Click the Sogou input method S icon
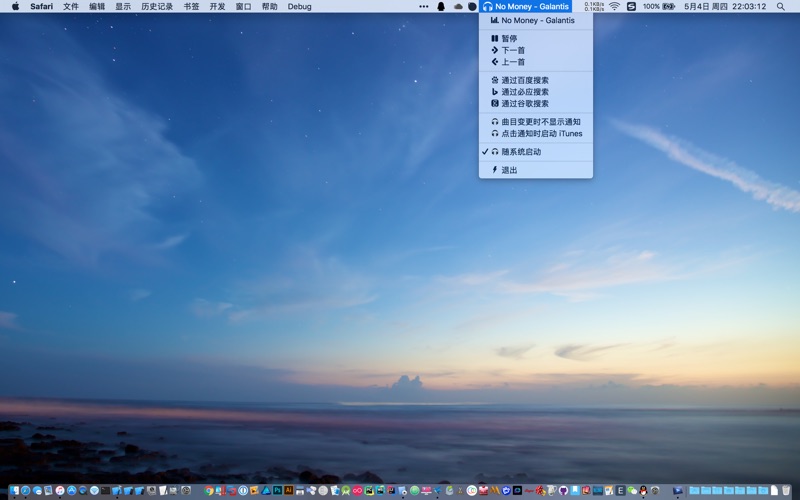Viewport: 800px width, 500px height. 631,6
